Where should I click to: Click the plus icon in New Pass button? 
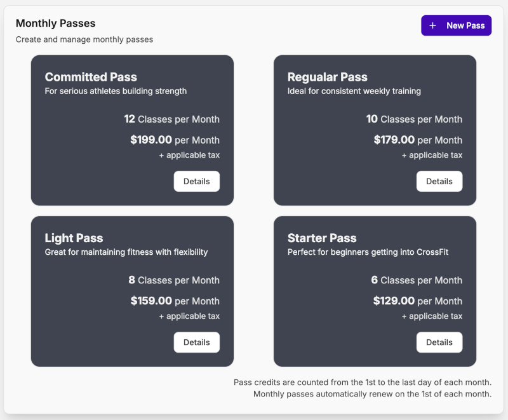click(432, 25)
